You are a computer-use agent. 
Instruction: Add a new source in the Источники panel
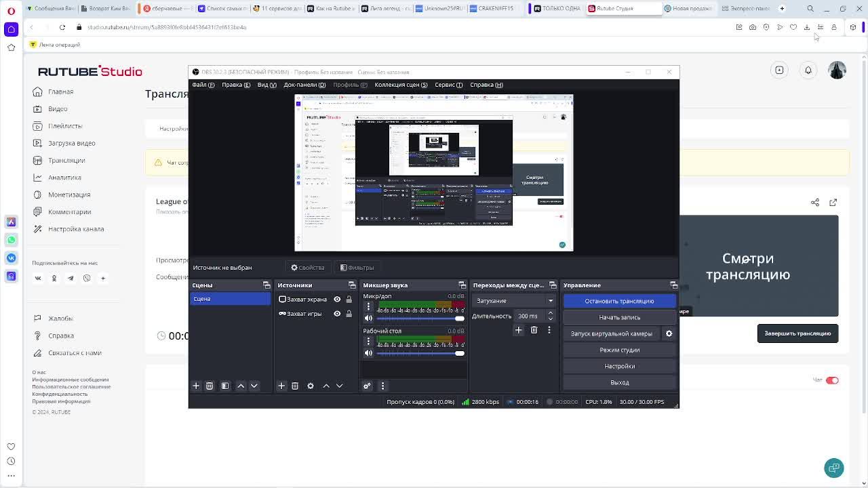pyautogui.click(x=281, y=386)
